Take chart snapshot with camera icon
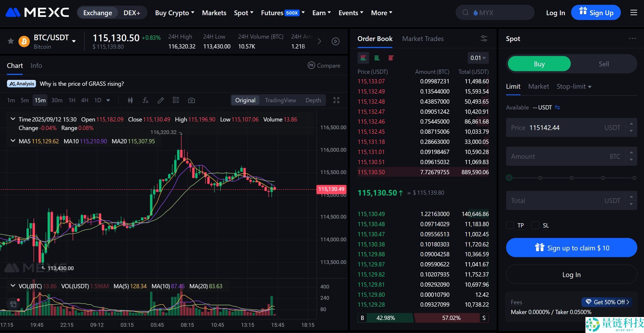 pos(191,100)
